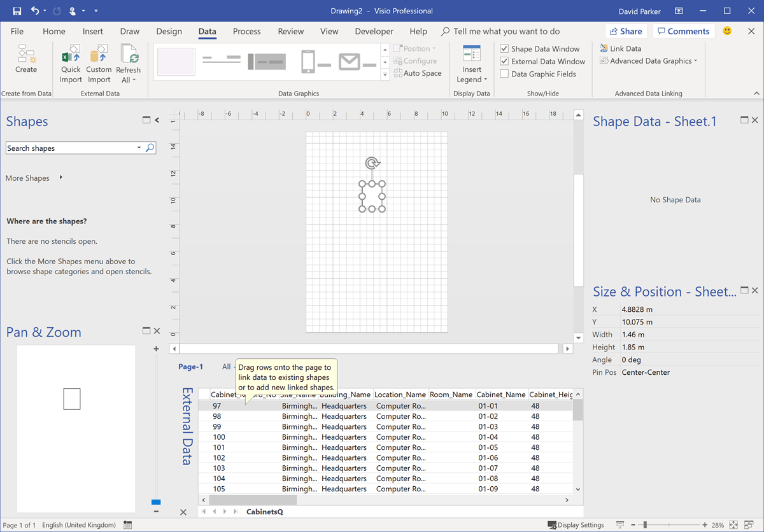Click the Create from Data icon
This screenshot has width=764, height=532.
25,62
